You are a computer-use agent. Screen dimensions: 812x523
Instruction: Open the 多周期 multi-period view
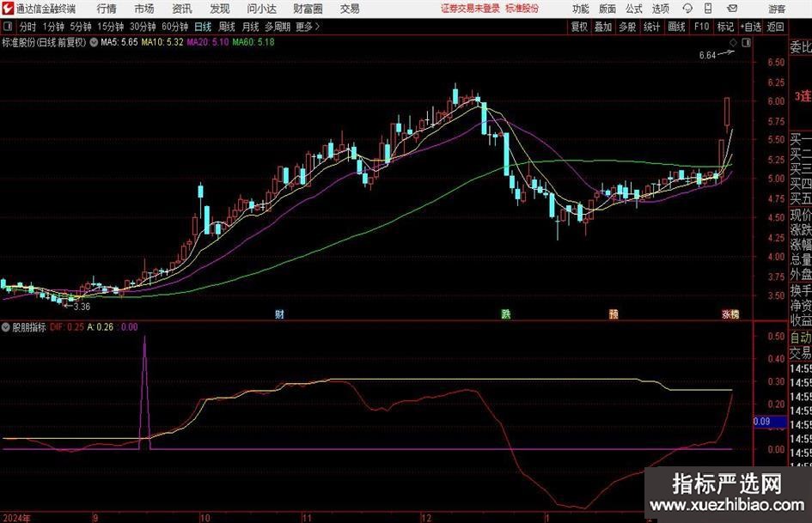click(x=278, y=27)
